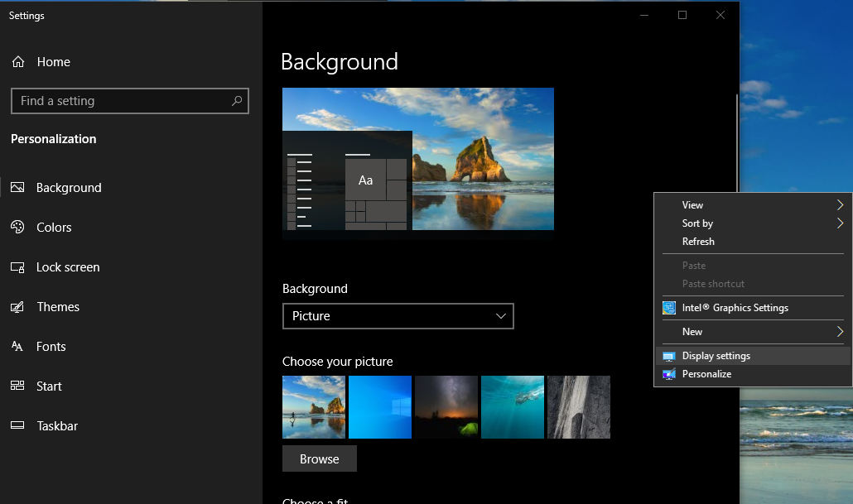Click Refresh in the context menu
Image resolution: width=853 pixels, height=504 pixels.
coord(698,242)
